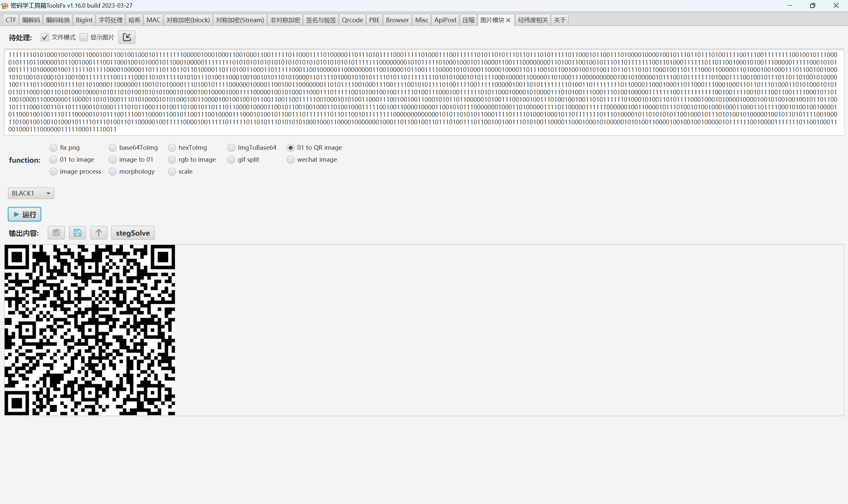Open the BigInt tab
This screenshot has height=504, width=848.
pos(84,20)
